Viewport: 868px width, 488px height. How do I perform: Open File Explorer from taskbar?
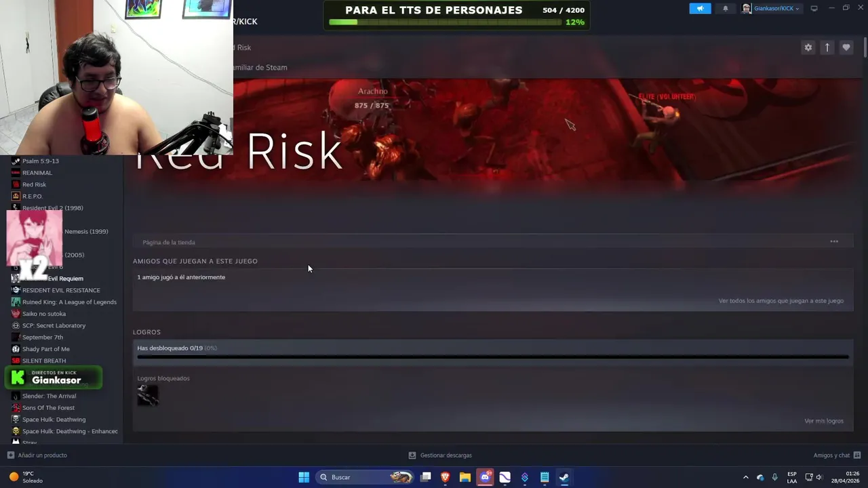(x=465, y=477)
